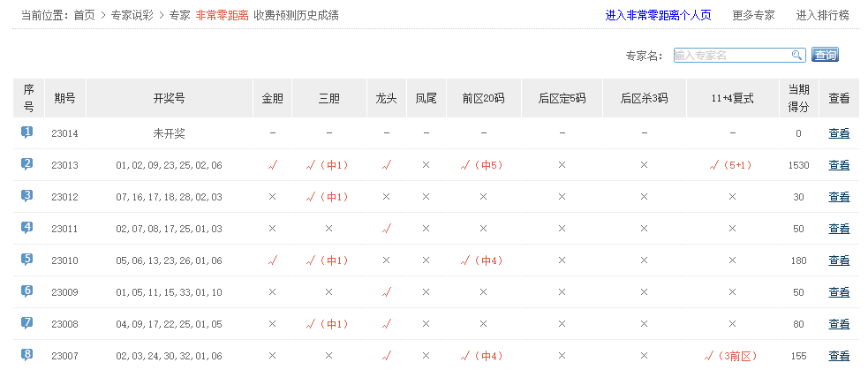Click the number 3 row badge icon
868x370 pixels.
27,196
